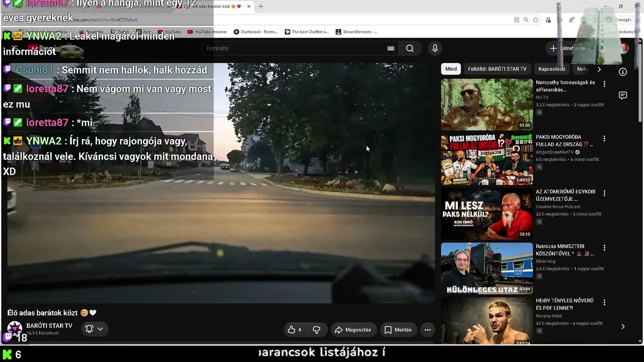Viewport: 644px width, 362px height.
Task: Open the BARÓTI STAR TV channel name link
Action: (49, 326)
